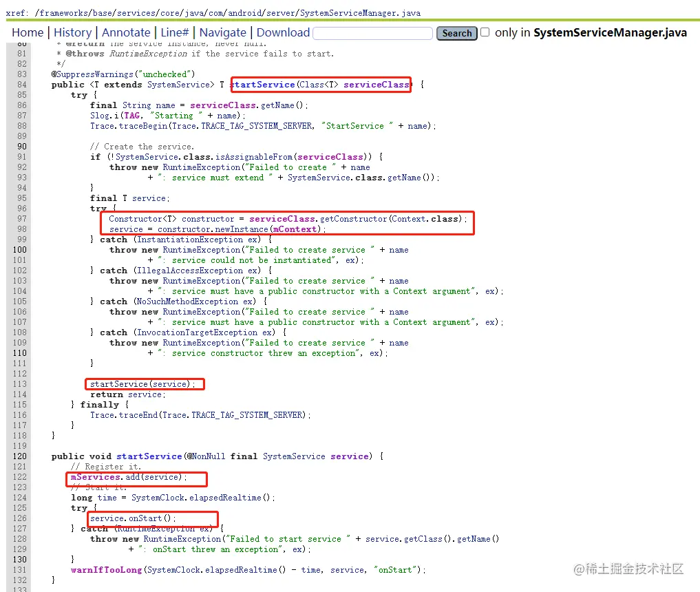Jump to line number 120

coord(20,456)
